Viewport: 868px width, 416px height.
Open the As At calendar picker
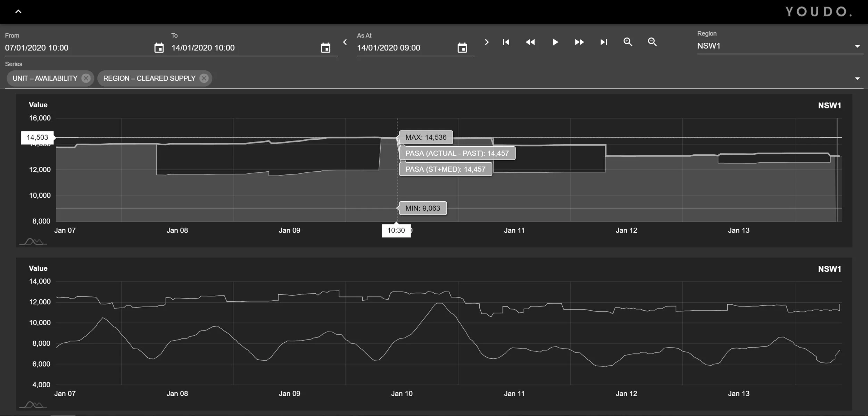pos(462,48)
